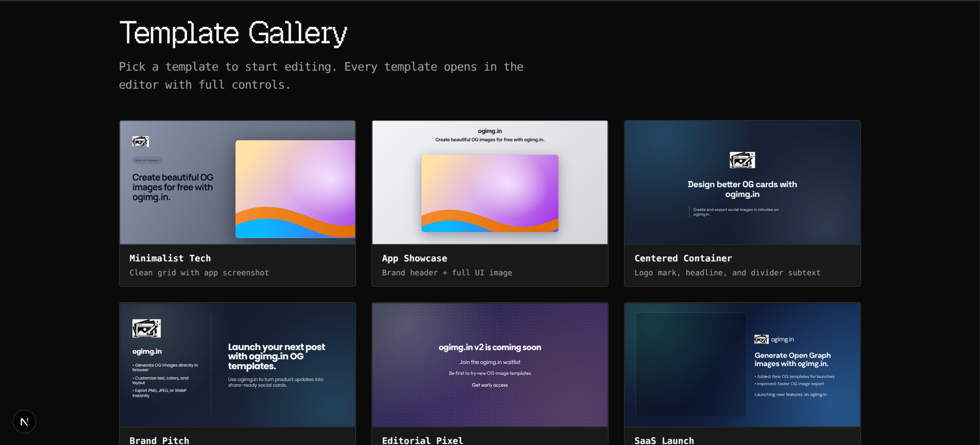Pick the SaaS Launch template label
The height and width of the screenshot is (445, 980).
(x=664, y=440)
